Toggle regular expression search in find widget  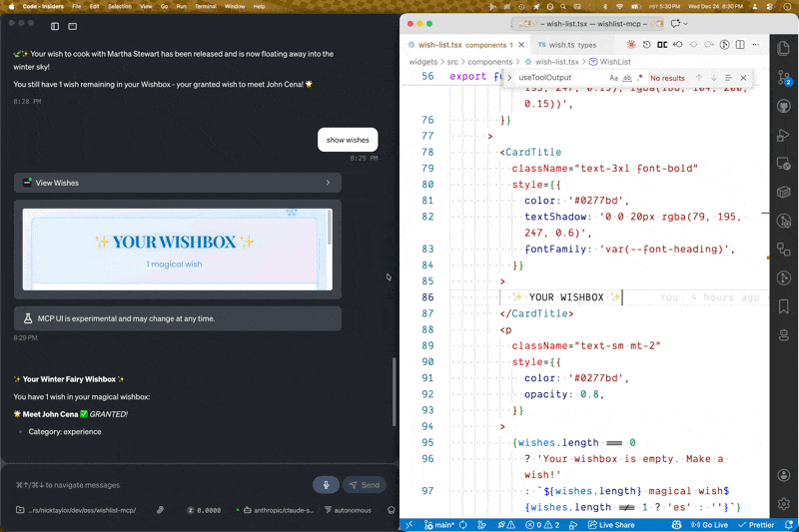tap(639, 78)
